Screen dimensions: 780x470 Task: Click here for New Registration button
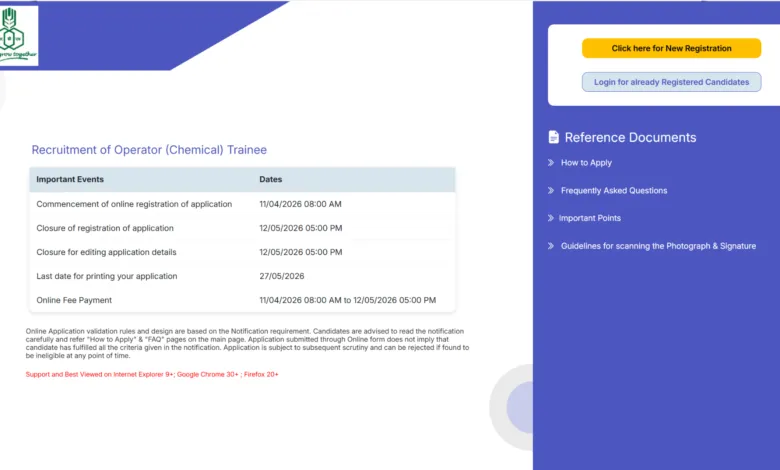coord(671,48)
